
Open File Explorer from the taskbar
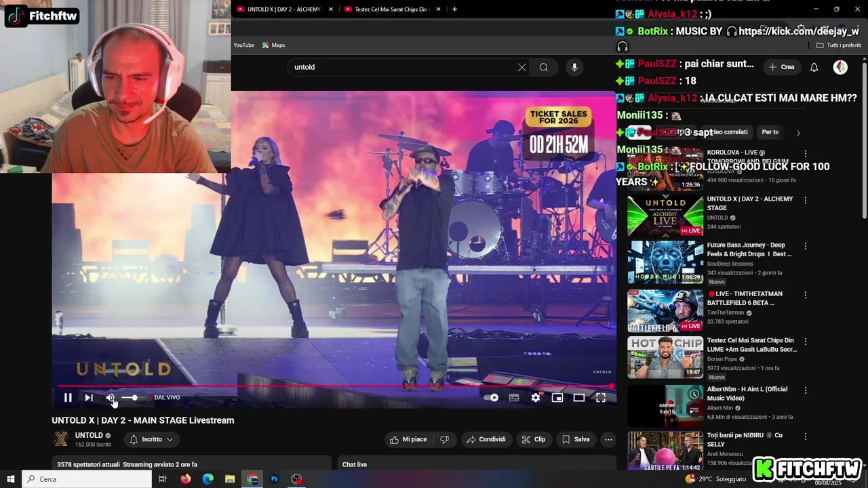(230, 479)
